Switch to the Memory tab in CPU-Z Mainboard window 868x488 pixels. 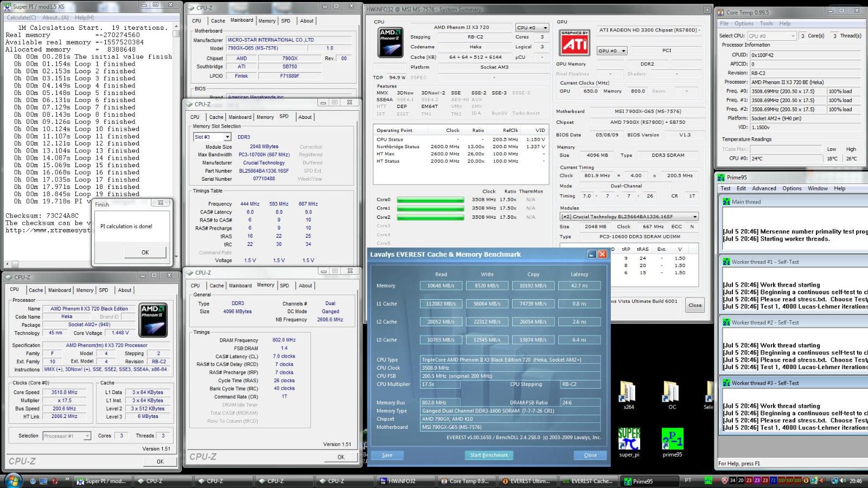coord(267,21)
